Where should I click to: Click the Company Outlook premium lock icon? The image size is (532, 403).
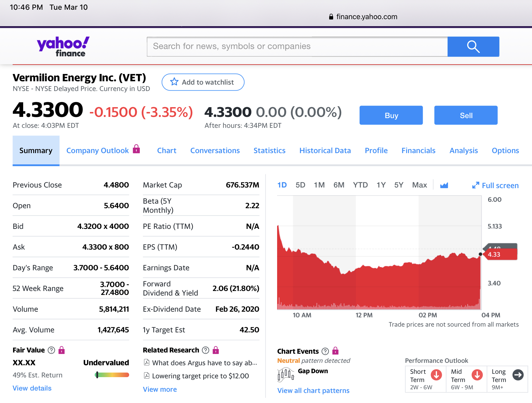[x=136, y=149]
